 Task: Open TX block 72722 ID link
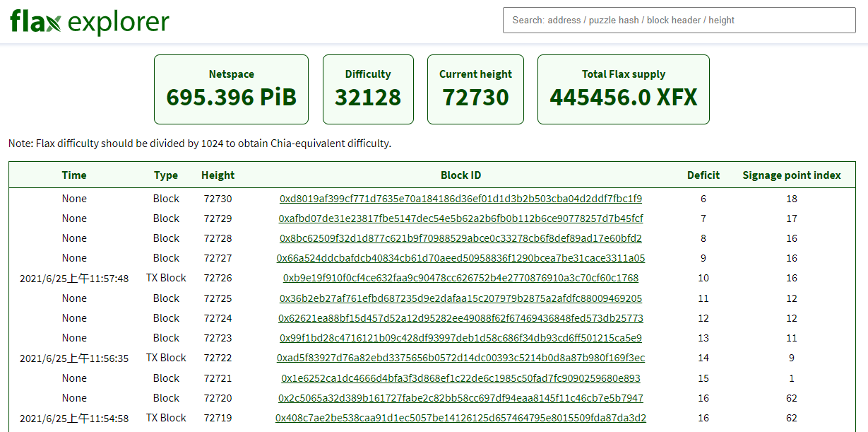(x=460, y=358)
